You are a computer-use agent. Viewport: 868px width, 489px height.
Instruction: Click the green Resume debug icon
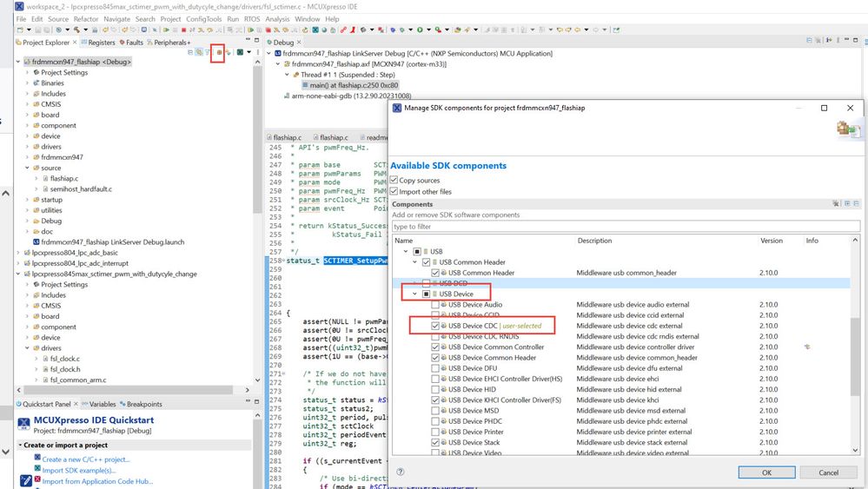[x=166, y=30]
